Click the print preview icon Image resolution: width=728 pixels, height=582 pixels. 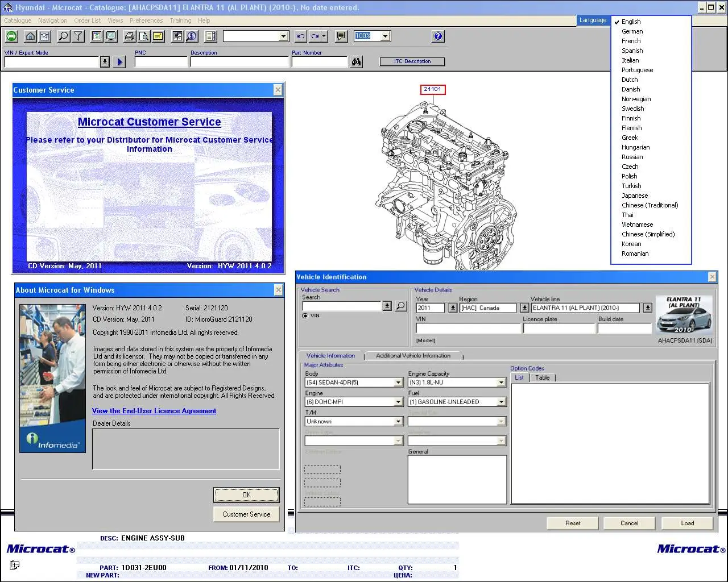tap(144, 36)
